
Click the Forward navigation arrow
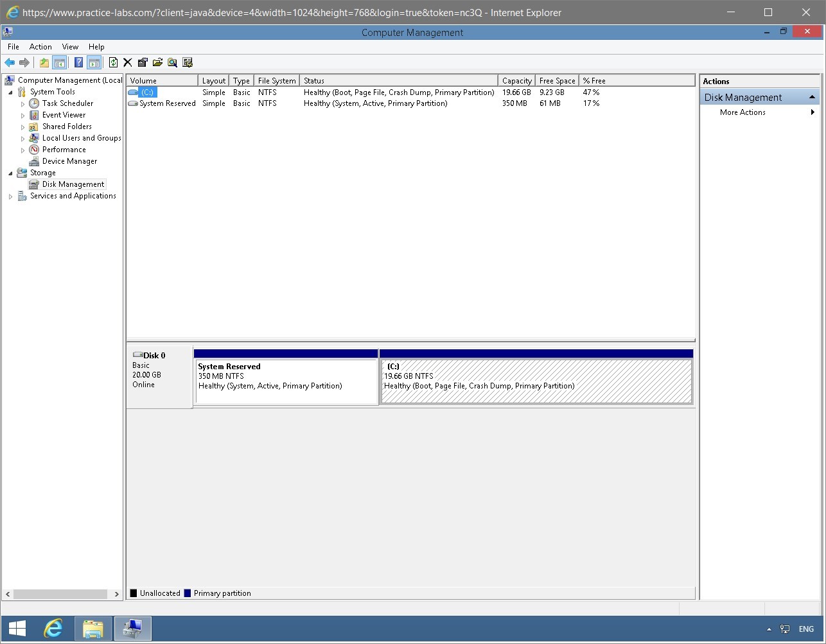click(26, 62)
